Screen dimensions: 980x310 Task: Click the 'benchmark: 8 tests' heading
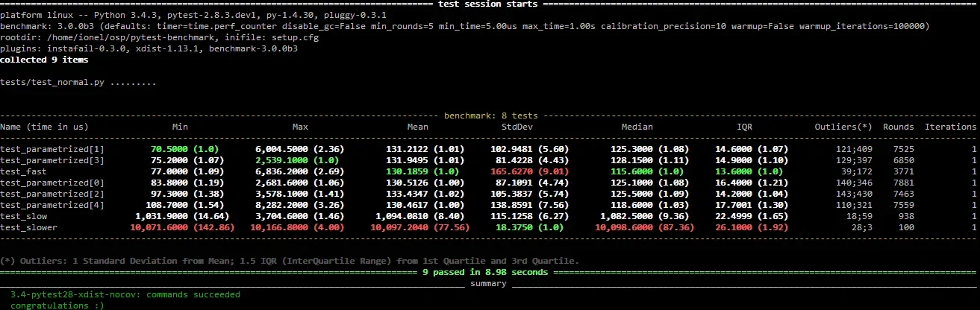click(490, 116)
